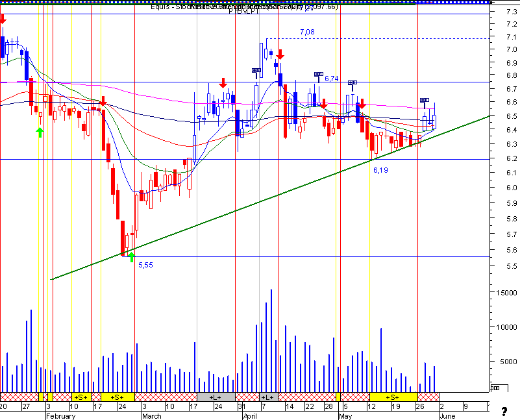Click the 7.0 price axis value
Screen dimensions: 520x420
point(512,49)
